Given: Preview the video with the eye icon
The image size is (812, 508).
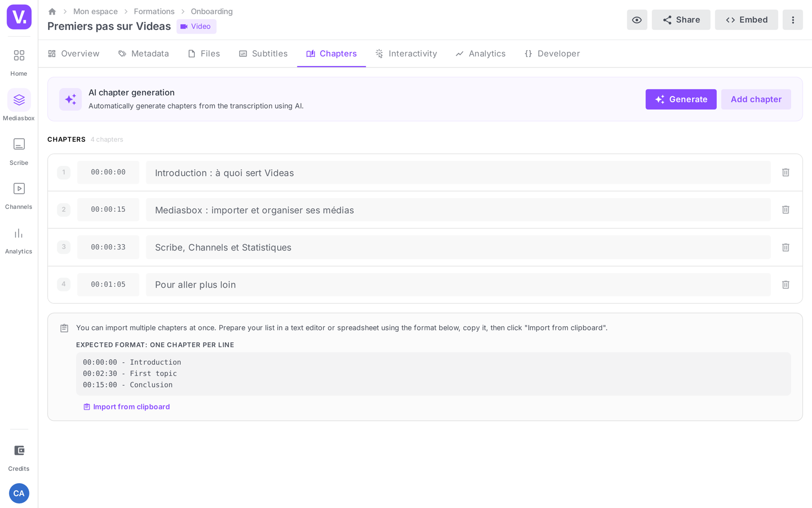Looking at the screenshot, I should 637,20.
